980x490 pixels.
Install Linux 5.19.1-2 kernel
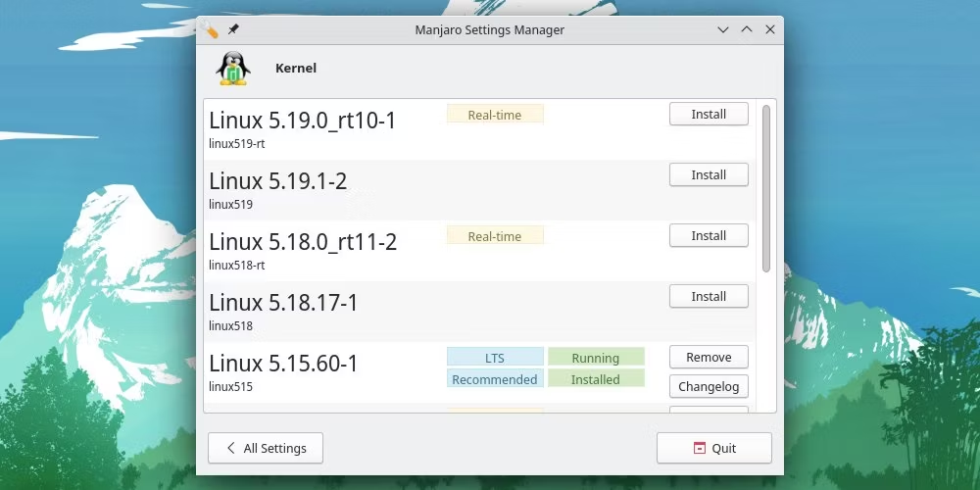[x=709, y=174]
